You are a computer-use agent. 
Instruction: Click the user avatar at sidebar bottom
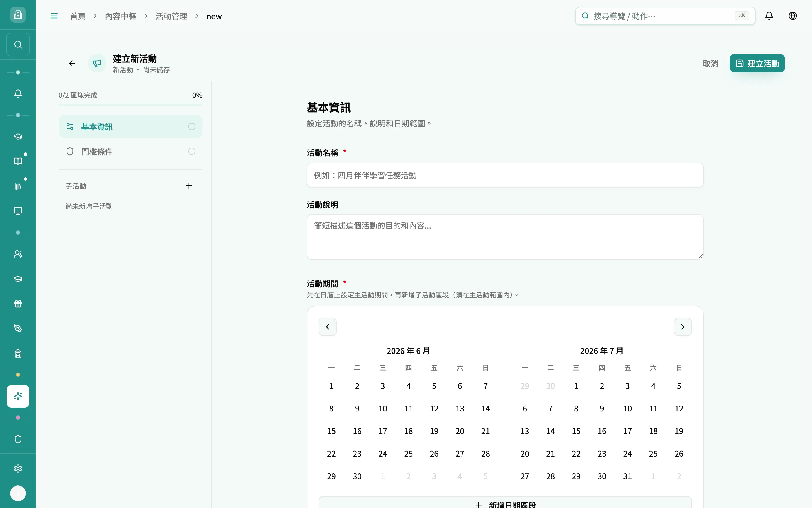(18, 493)
